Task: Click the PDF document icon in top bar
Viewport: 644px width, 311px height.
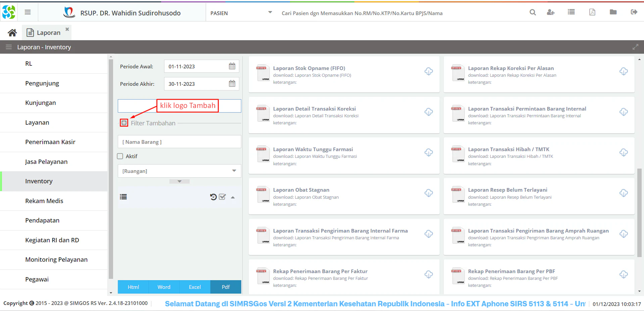Action: click(592, 12)
